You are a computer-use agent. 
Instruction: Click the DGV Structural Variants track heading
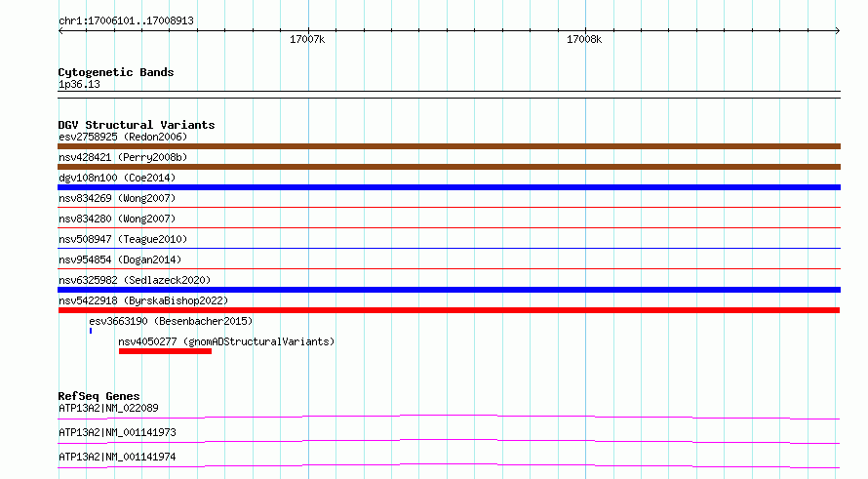137,125
